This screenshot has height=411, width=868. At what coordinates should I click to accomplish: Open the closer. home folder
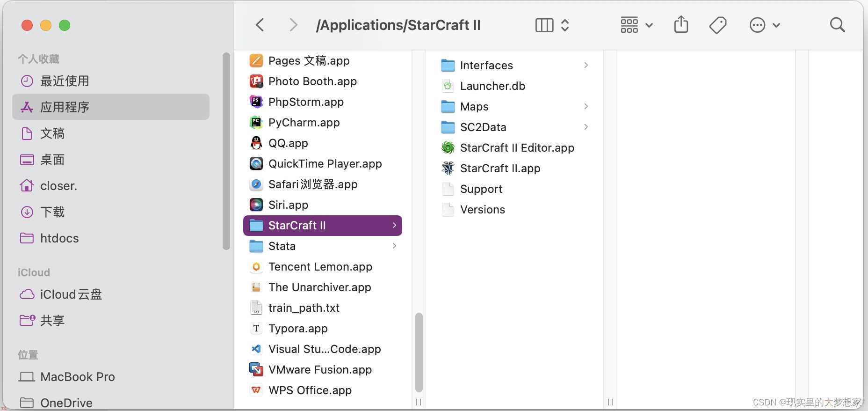pyautogui.click(x=111, y=186)
